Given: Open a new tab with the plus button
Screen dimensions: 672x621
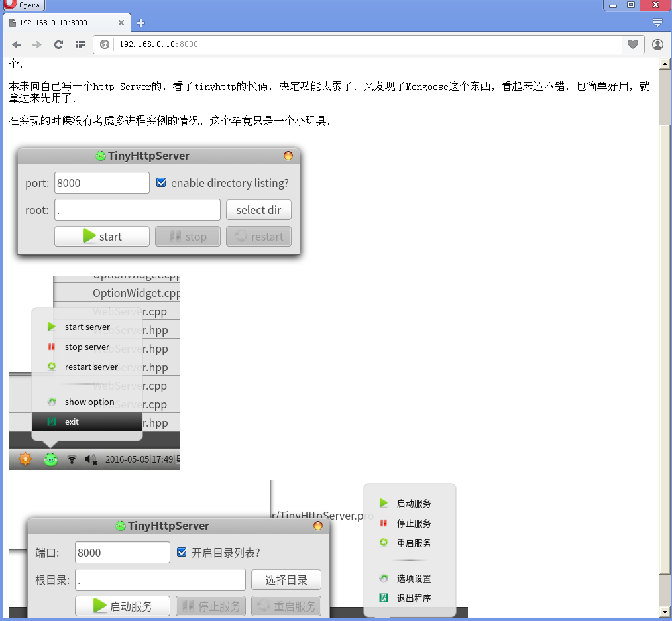Looking at the screenshot, I should click(139, 21).
